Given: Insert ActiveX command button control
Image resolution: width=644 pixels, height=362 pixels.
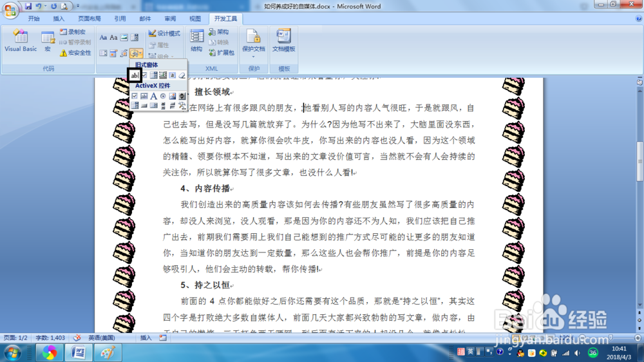Looking at the screenshot, I should pyautogui.click(x=144, y=106).
